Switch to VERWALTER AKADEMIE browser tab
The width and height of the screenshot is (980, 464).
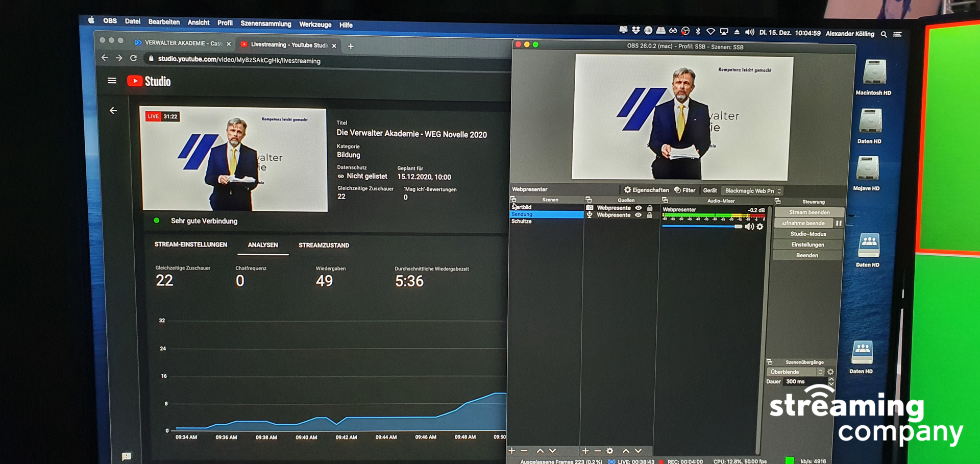tap(182, 43)
